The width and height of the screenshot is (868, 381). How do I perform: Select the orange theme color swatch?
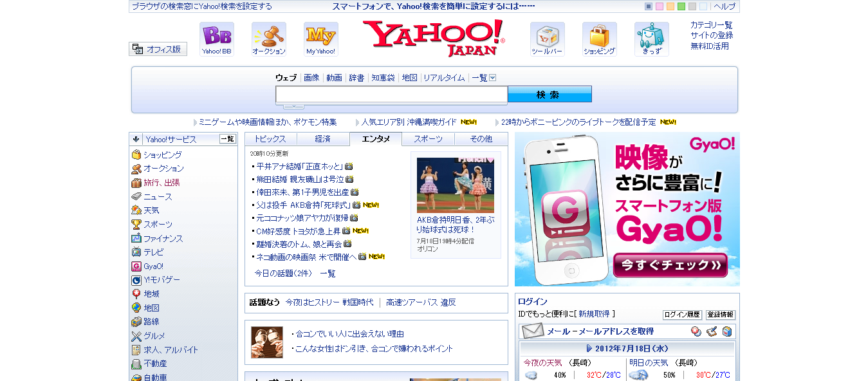click(x=670, y=6)
